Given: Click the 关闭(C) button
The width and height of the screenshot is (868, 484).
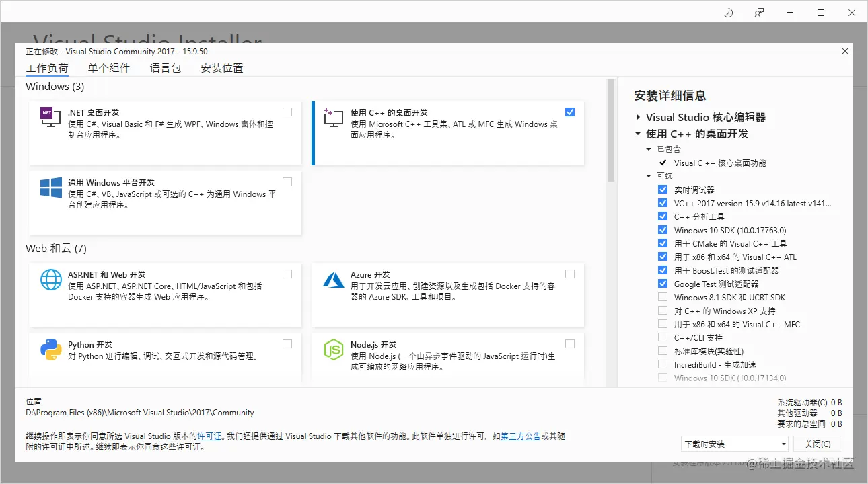Looking at the screenshot, I should [818, 444].
